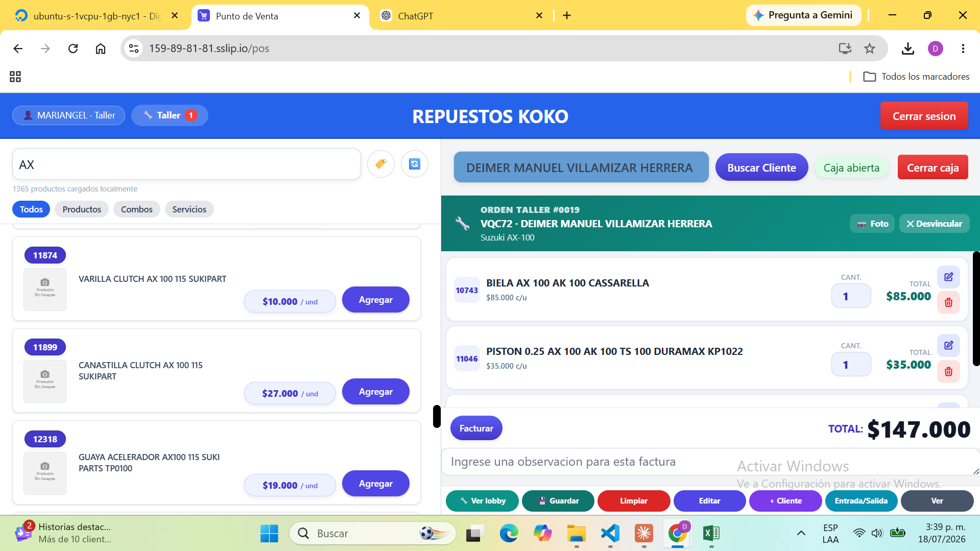
Task: Click the wrench icon in workshop order banner
Action: click(462, 223)
